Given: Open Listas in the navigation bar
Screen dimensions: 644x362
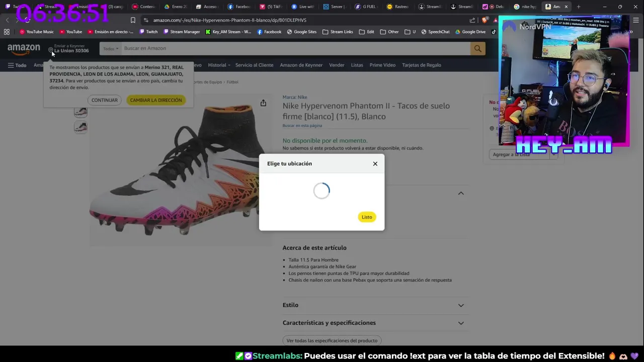Looking at the screenshot, I should pos(357,65).
